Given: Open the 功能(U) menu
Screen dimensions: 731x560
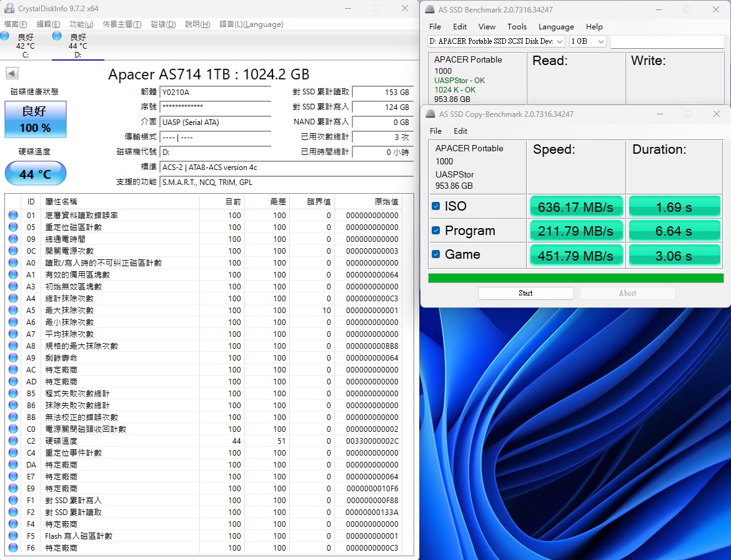Looking at the screenshot, I should pos(81,24).
